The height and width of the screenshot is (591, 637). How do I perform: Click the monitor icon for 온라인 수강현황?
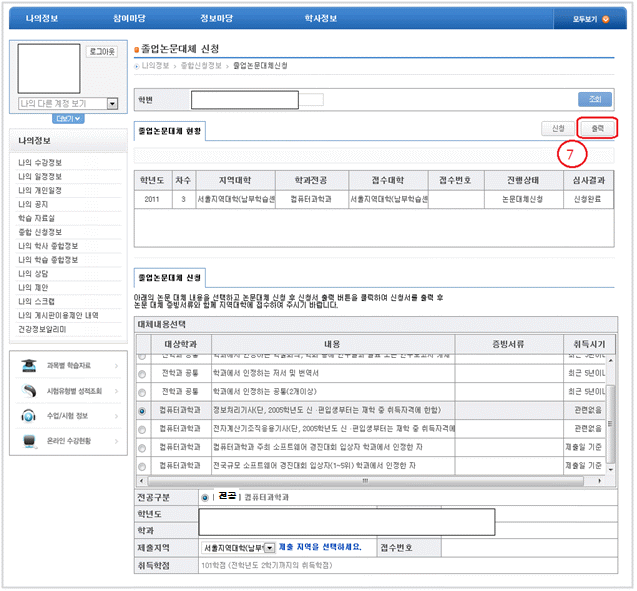point(28,440)
